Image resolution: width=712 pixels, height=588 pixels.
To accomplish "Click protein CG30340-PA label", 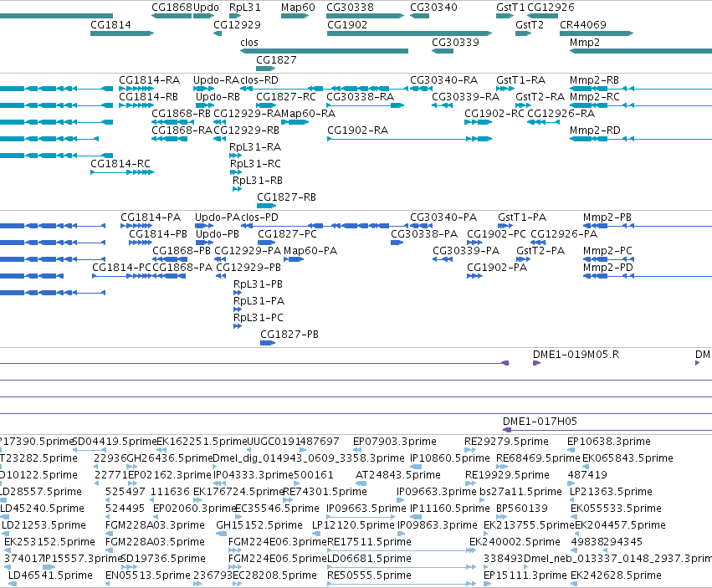I will click(443, 217).
